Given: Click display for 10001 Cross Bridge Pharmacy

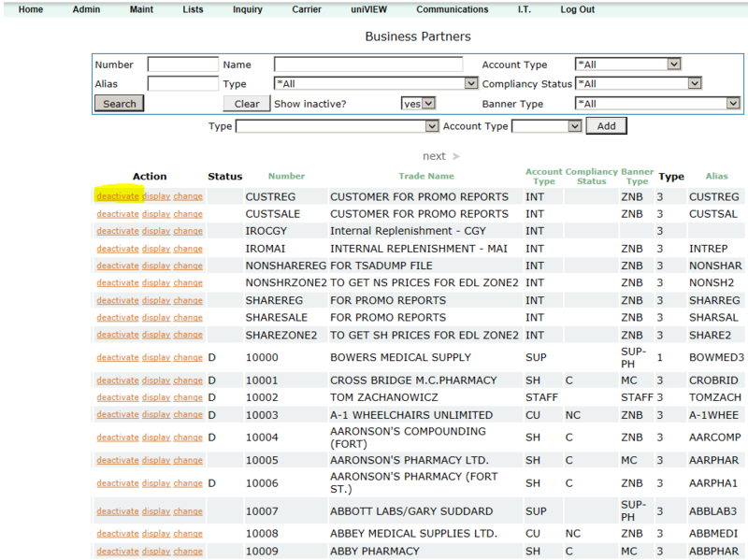Looking at the screenshot, I should click(156, 381).
